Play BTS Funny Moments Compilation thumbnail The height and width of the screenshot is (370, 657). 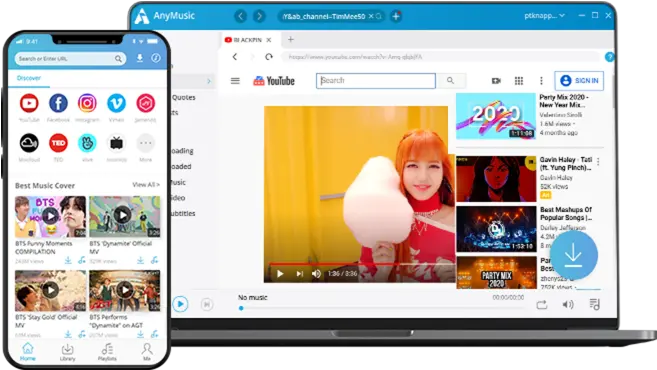[50, 216]
